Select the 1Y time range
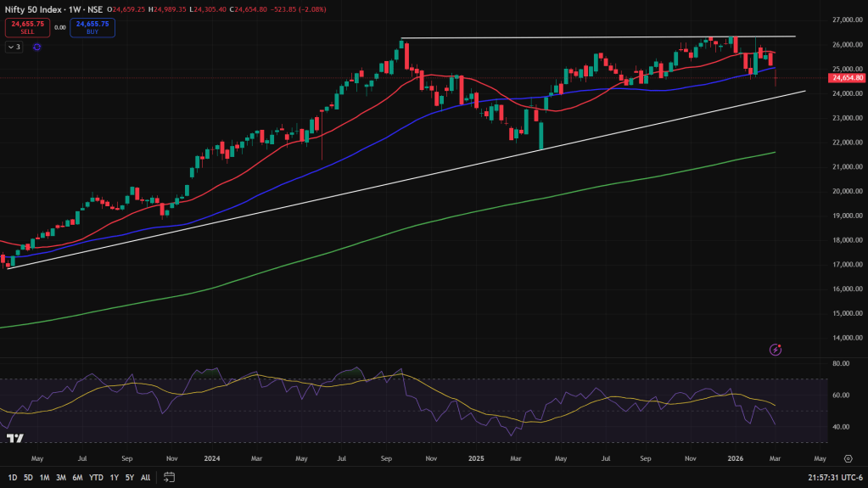The image size is (868, 488). click(114, 477)
